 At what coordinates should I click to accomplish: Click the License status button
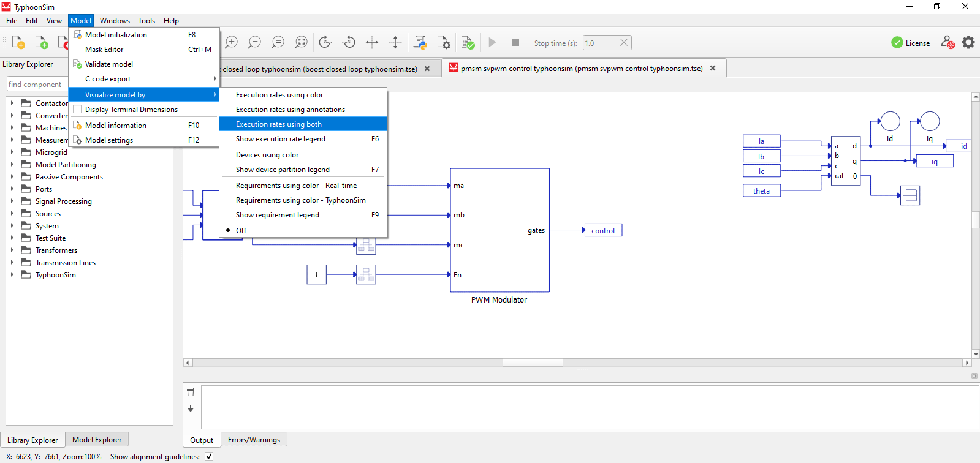tap(910, 43)
